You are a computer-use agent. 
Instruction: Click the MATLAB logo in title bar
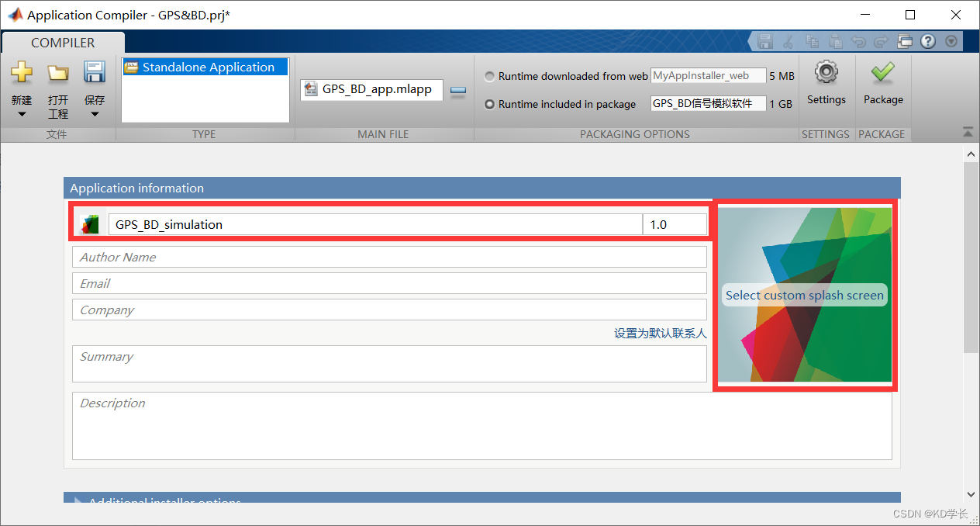pyautogui.click(x=14, y=15)
